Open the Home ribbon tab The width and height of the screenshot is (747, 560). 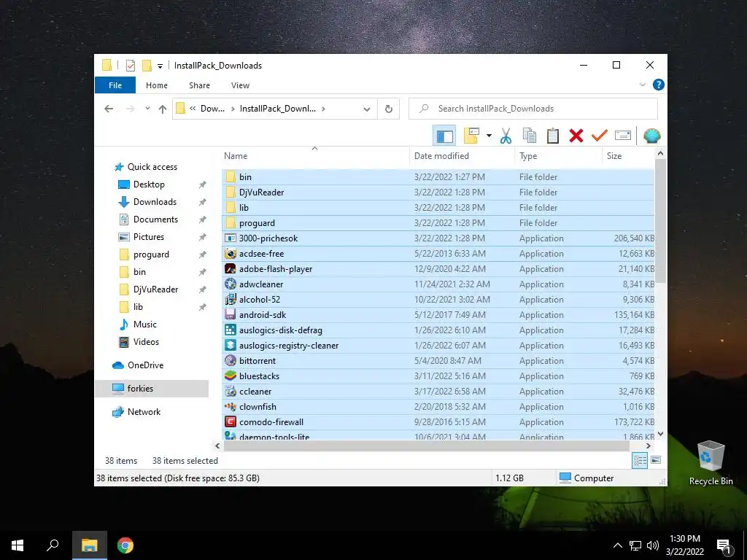click(157, 85)
